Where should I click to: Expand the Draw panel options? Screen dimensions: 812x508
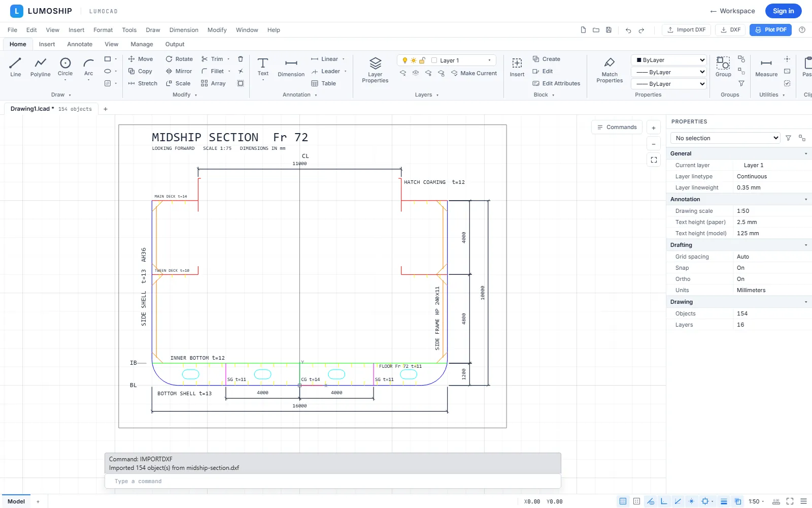pos(61,94)
